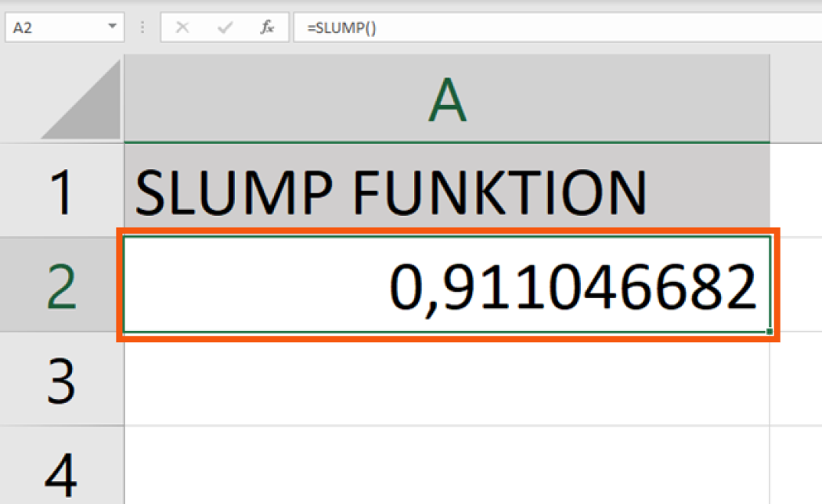Click the empty cell right of SLUMP FUNKTION
Screen dimensions: 822x504
[x=796, y=191]
